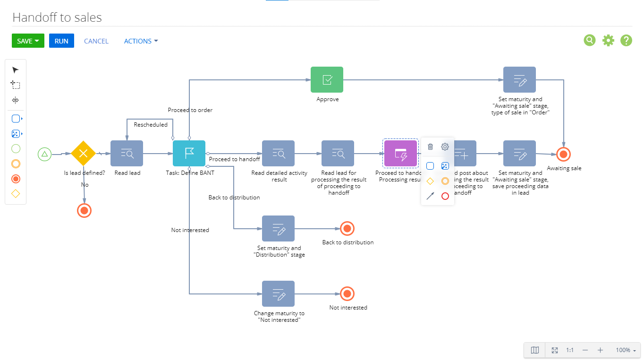The image size is (644, 362).
Task: Zoom in with the plus button
Action: point(600,350)
